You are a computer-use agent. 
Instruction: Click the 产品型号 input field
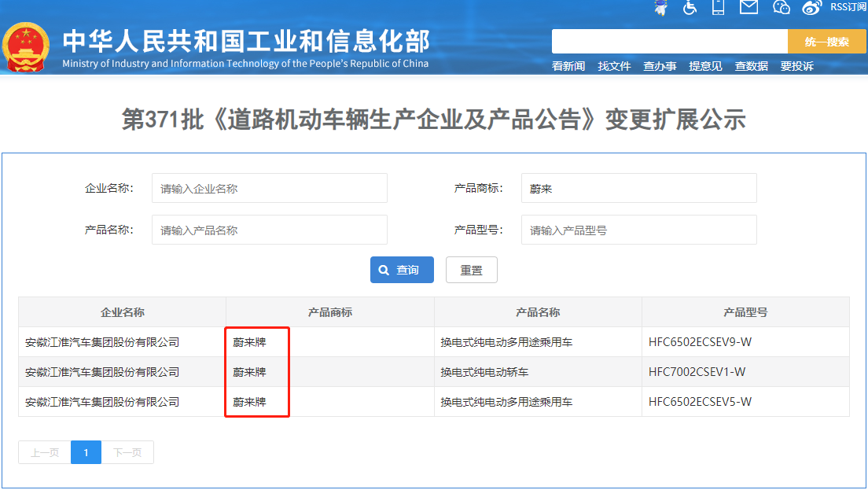click(638, 230)
